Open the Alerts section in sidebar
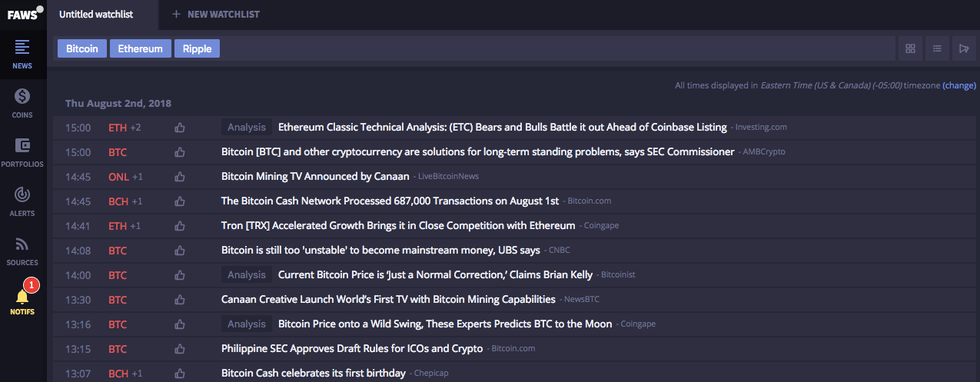980x382 pixels. click(x=22, y=201)
